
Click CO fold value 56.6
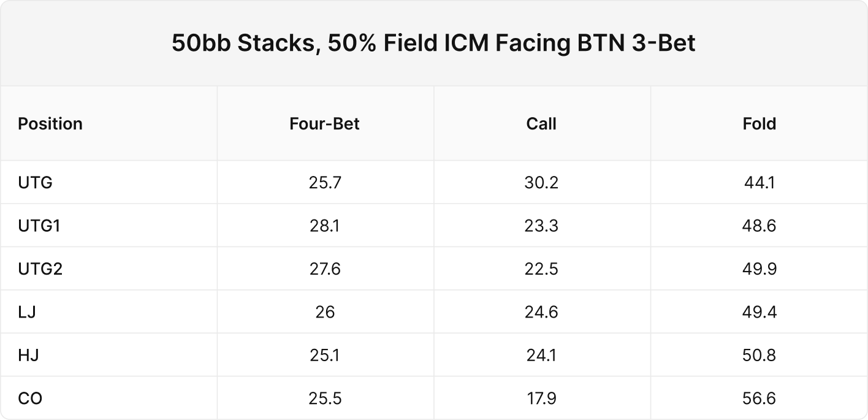(x=759, y=399)
